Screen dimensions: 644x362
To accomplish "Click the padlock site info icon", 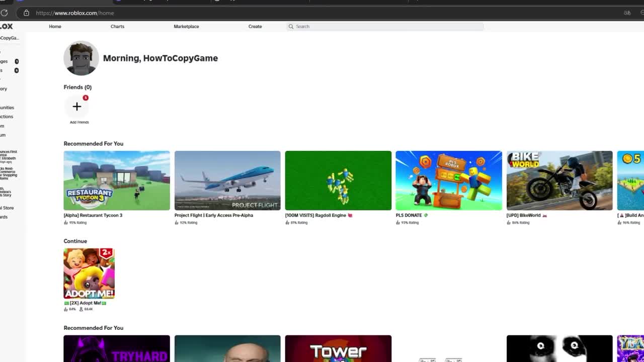I will pos(26,13).
